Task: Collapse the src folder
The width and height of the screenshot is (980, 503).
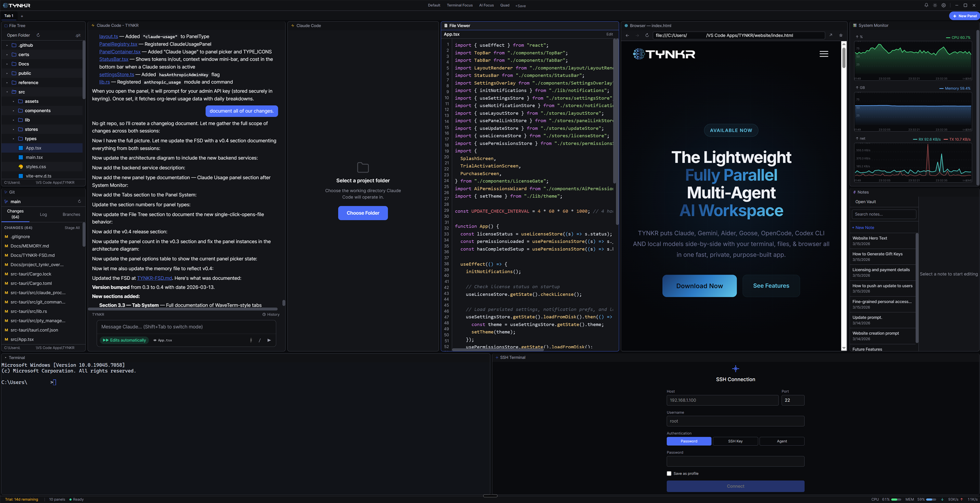Action: point(7,92)
